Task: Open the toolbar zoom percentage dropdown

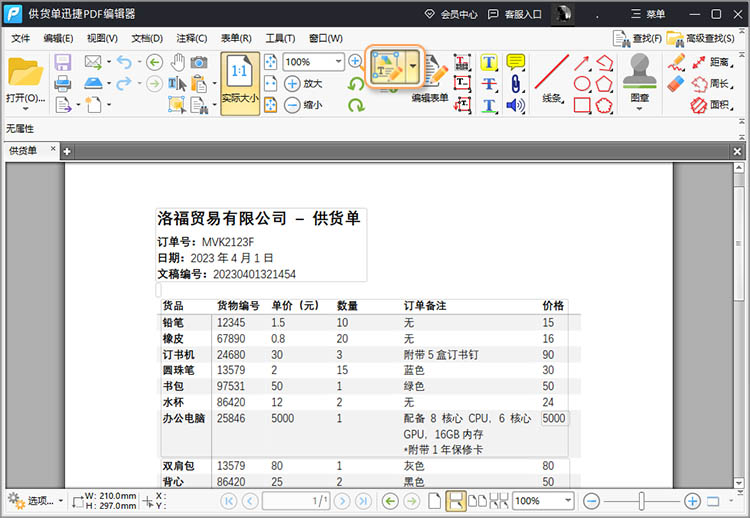Action: pyautogui.click(x=338, y=62)
